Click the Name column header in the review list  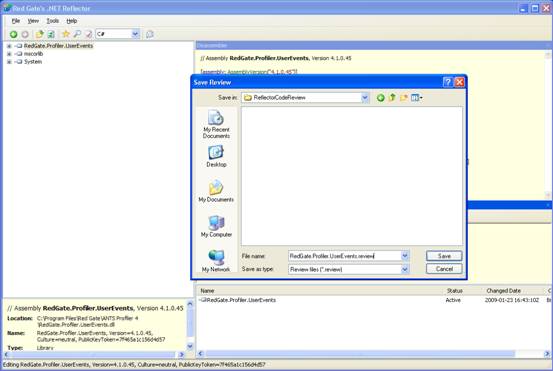click(207, 291)
